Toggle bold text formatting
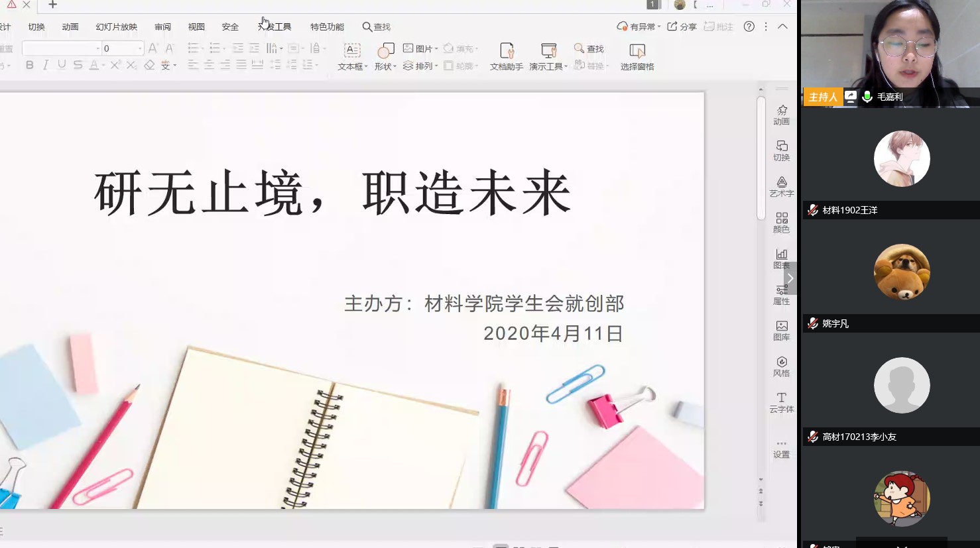 pyautogui.click(x=29, y=65)
